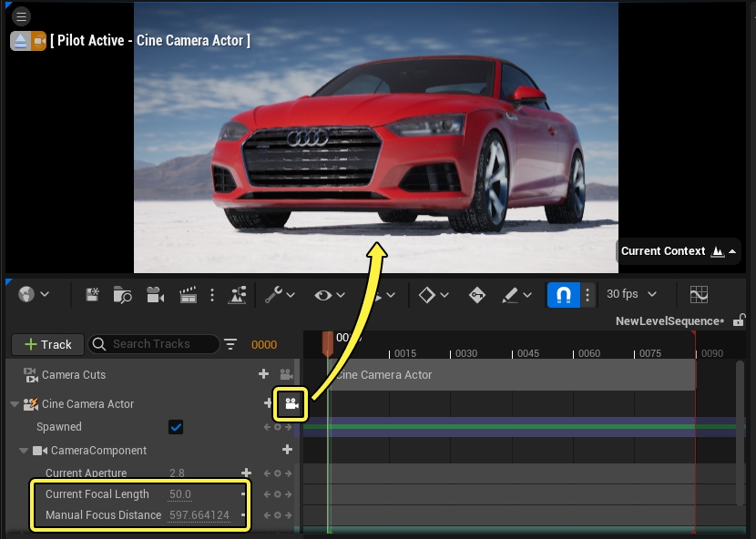Click the + Track button
The height and width of the screenshot is (539, 756).
47,344
